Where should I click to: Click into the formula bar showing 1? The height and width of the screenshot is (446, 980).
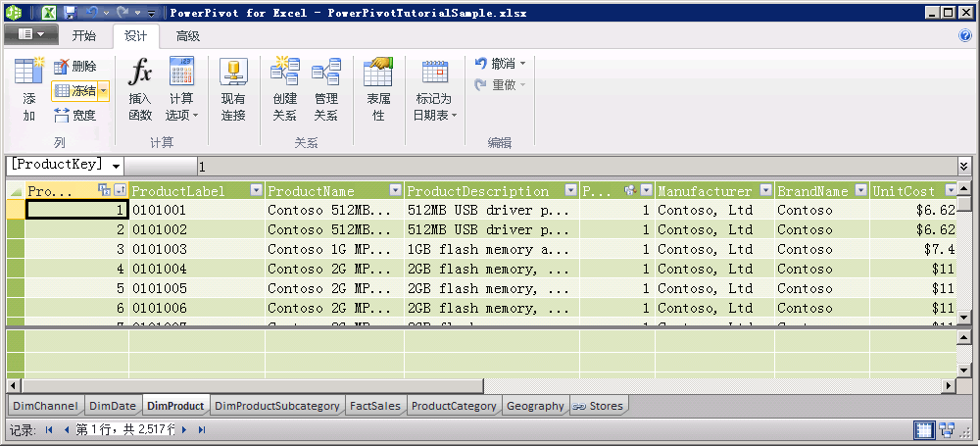(575, 167)
